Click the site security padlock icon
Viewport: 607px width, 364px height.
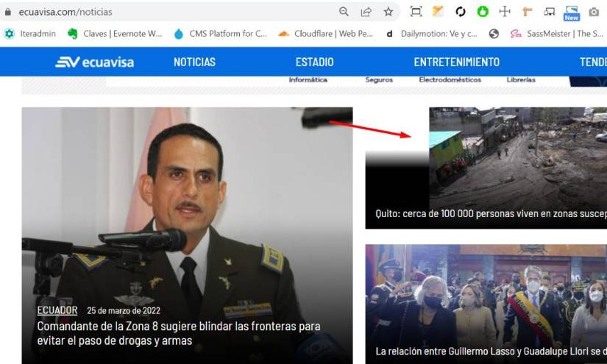tap(8, 13)
